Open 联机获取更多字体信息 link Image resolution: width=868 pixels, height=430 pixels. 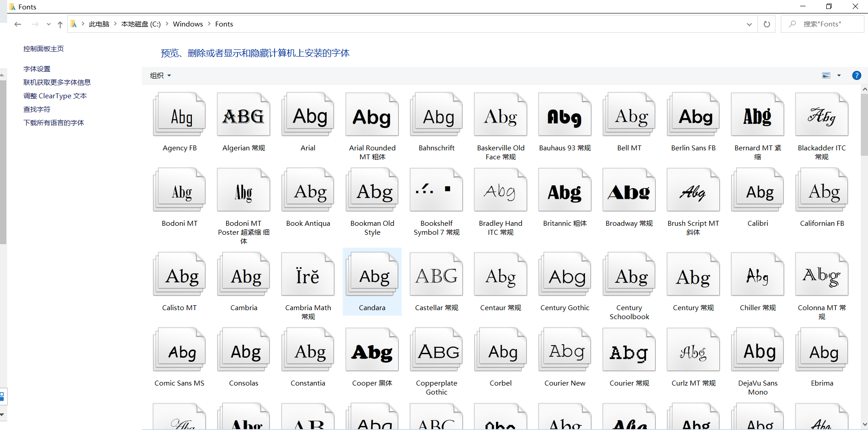(x=57, y=82)
